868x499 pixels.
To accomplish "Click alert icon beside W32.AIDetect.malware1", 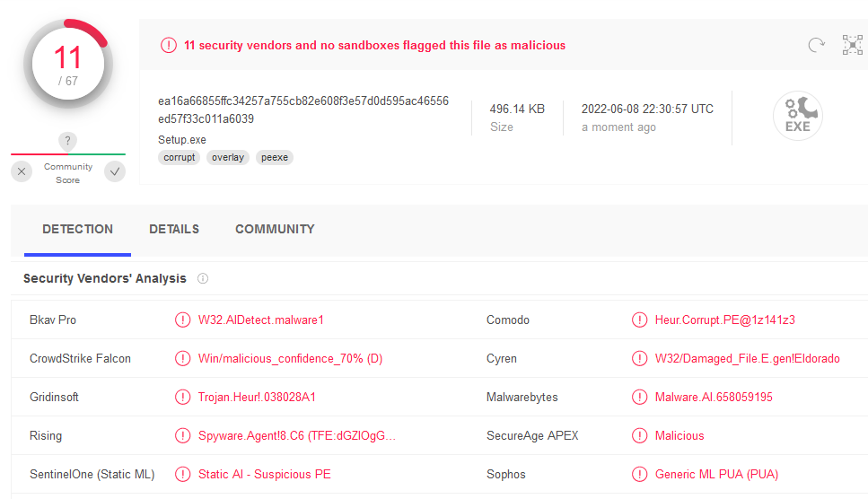I will coord(183,320).
